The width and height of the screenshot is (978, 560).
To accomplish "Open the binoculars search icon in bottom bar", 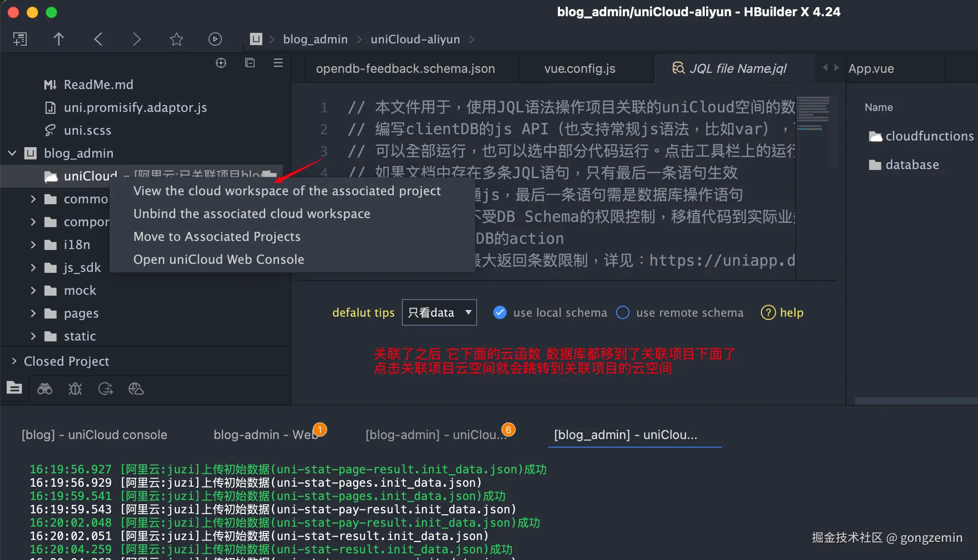I will [x=45, y=389].
